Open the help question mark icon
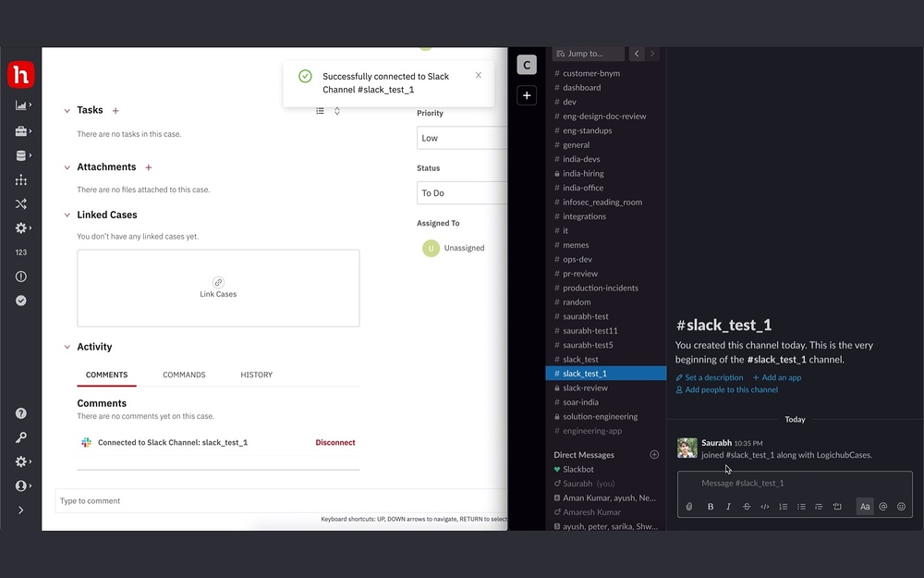 (x=21, y=413)
